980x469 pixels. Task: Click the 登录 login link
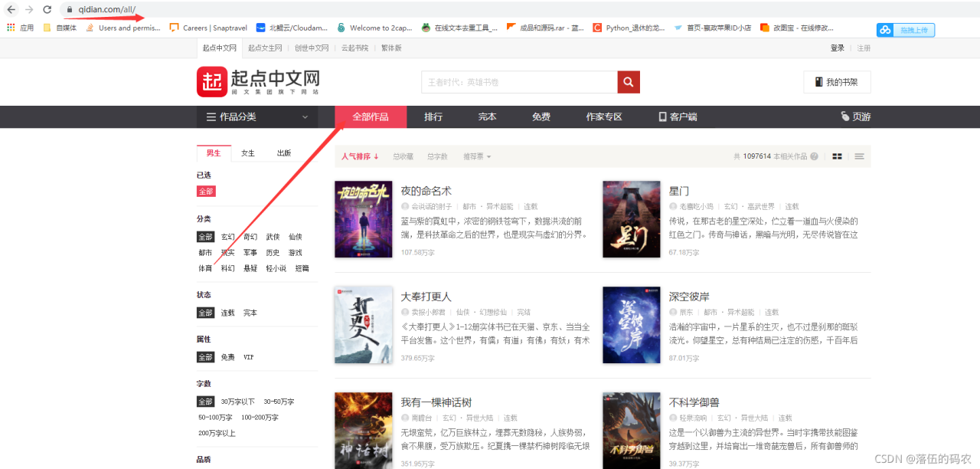click(838, 48)
